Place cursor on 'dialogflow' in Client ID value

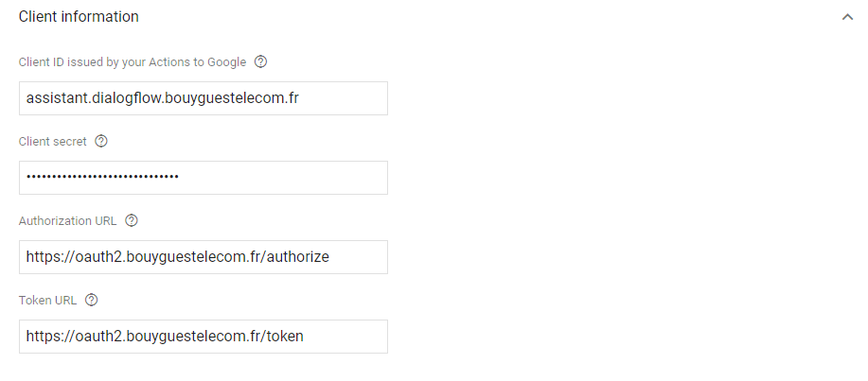tap(129, 98)
